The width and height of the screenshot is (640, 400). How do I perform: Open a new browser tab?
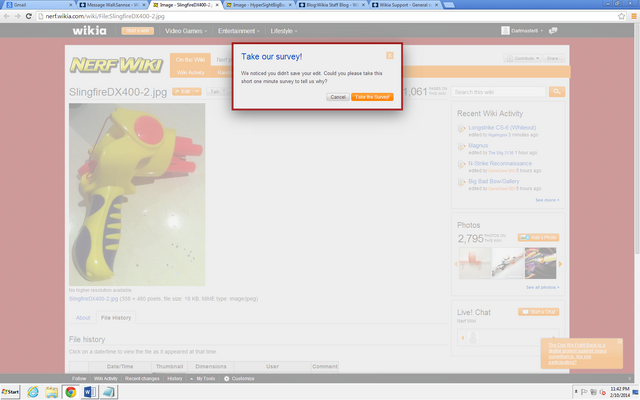coord(449,5)
